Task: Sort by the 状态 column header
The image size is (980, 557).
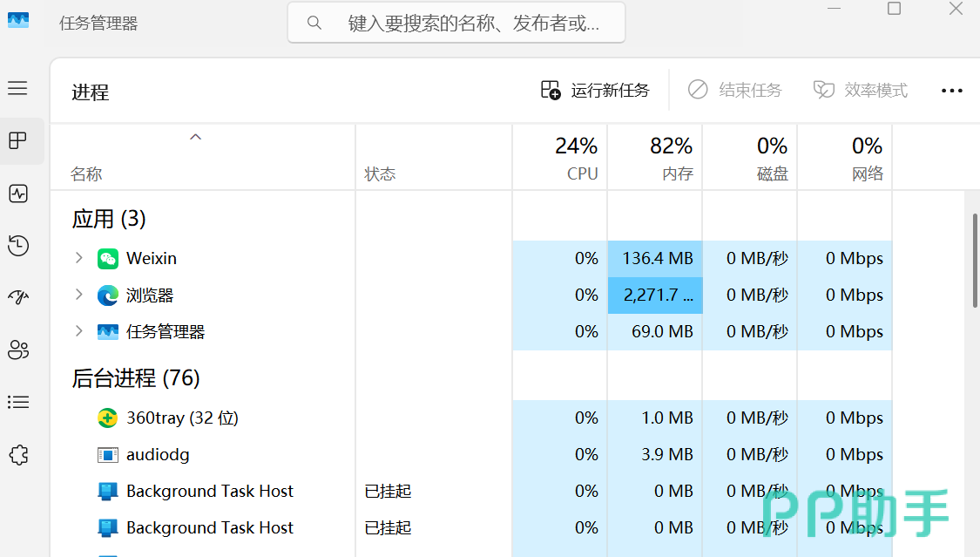Action: [x=434, y=157]
